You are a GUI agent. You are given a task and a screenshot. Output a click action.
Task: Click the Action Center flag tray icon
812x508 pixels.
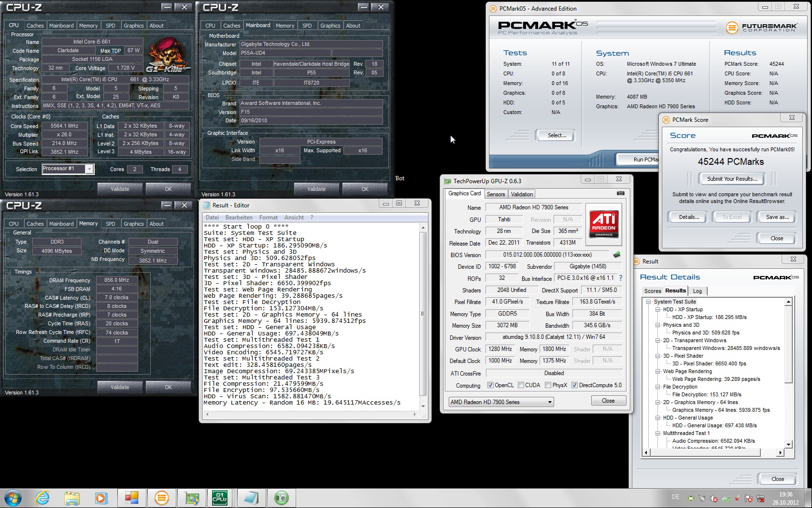point(749,498)
